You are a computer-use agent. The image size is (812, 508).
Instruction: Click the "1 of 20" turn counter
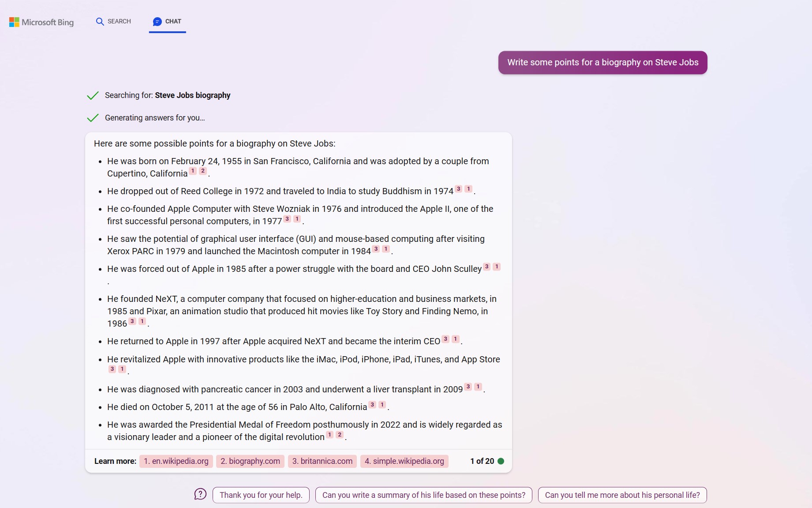[x=482, y=461]
